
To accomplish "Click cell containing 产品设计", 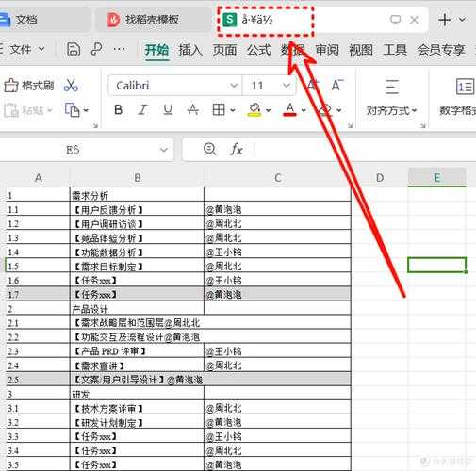I will pos(137,309).
